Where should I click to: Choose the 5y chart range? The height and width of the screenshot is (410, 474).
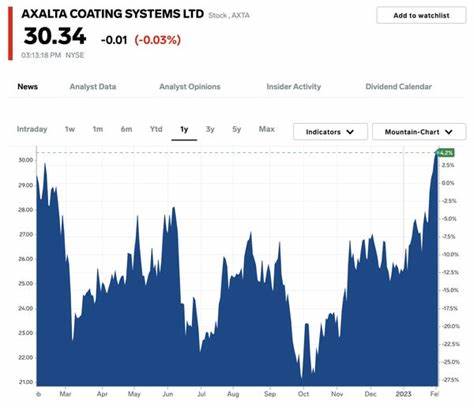coord(237,129)
